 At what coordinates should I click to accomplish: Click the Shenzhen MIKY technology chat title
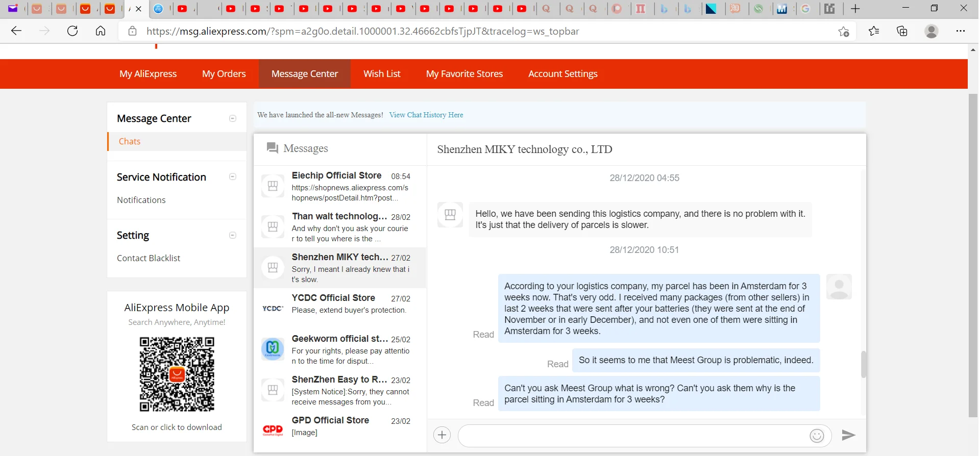coord(525,149)
